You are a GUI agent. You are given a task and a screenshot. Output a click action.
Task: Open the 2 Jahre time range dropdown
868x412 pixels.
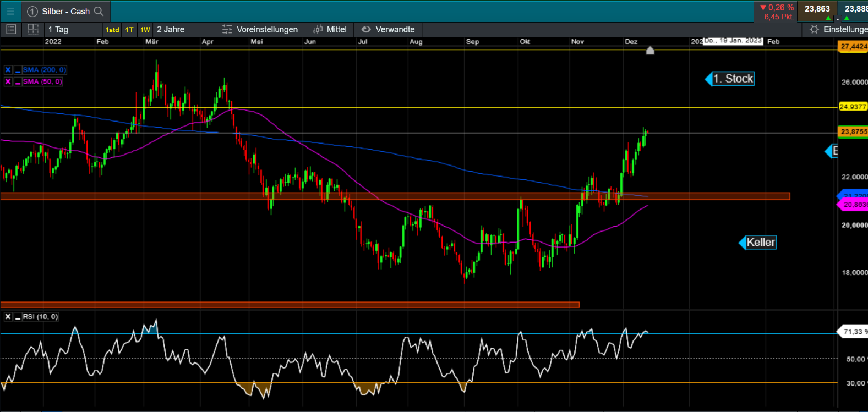171,29
